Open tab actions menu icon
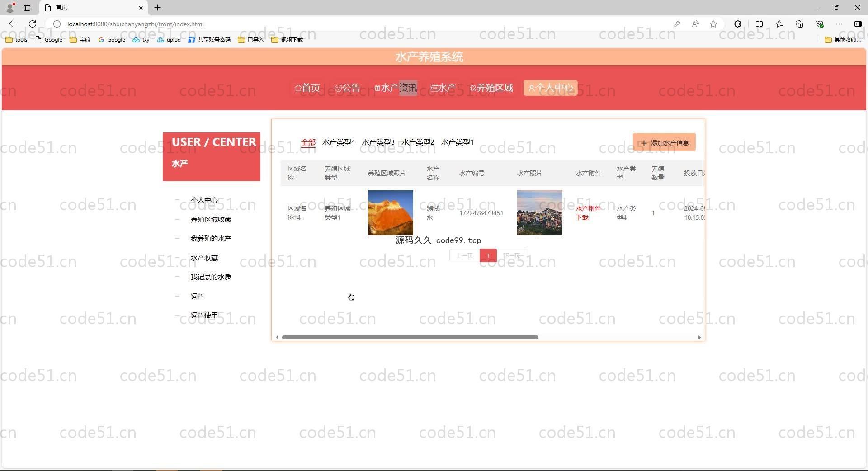 [27, 8]
